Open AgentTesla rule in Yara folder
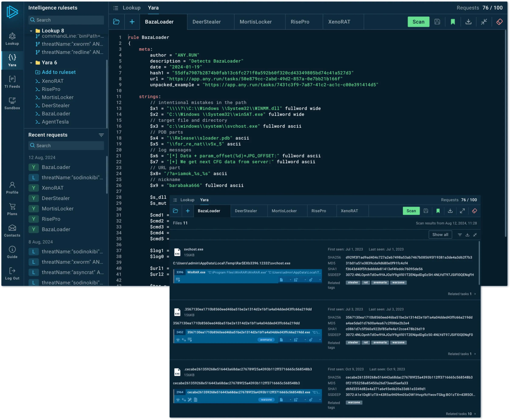The width and height of the screenshot is (510, 420). coord(55,122)
